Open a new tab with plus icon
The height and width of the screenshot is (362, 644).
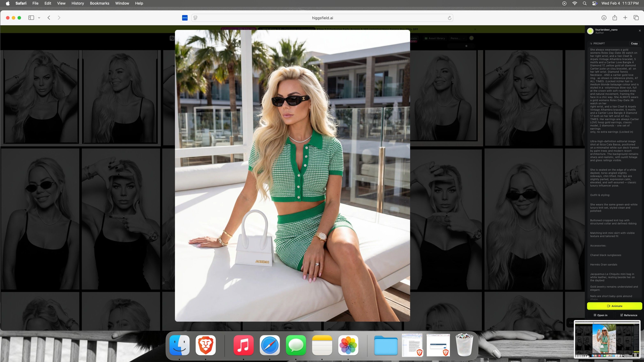click(x=625, y=18)
